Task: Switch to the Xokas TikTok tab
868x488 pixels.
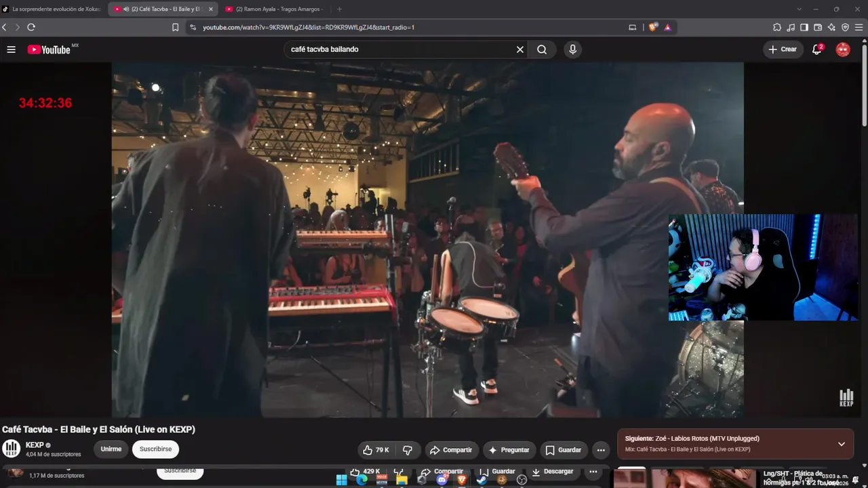Action: [52, 9]
